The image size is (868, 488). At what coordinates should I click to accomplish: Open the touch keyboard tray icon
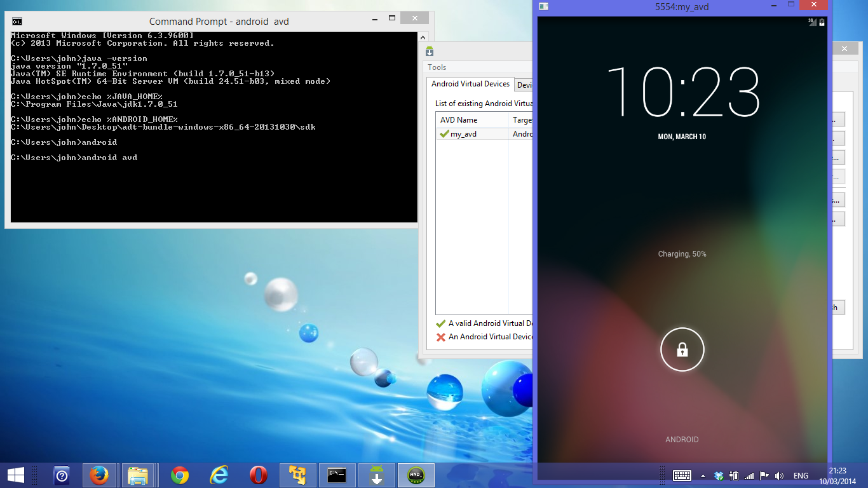click(x=682, y=475)
